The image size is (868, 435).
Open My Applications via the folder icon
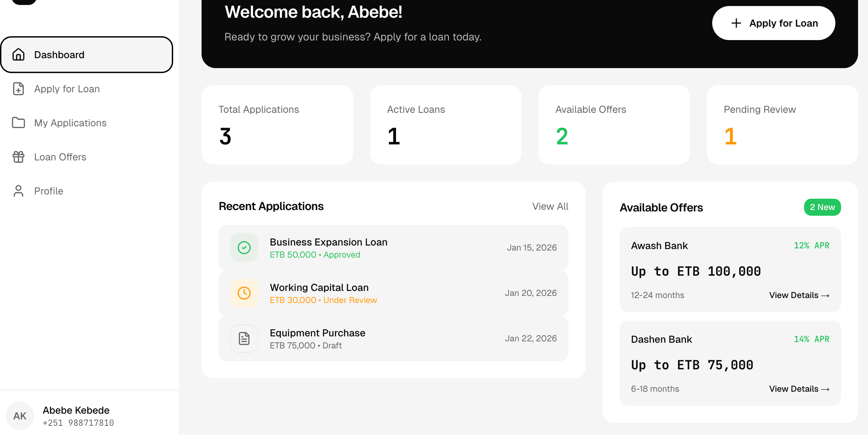point(19,123)
